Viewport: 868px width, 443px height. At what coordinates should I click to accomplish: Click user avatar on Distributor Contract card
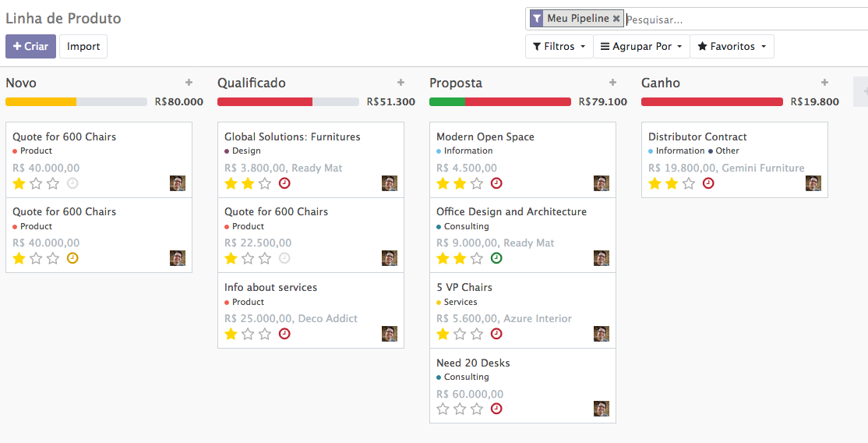pos(813,183)
